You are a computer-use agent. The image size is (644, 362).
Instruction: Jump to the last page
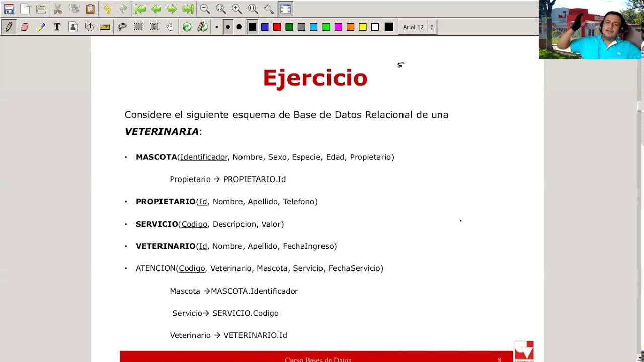pyautogui.click(x=188, y=9)
